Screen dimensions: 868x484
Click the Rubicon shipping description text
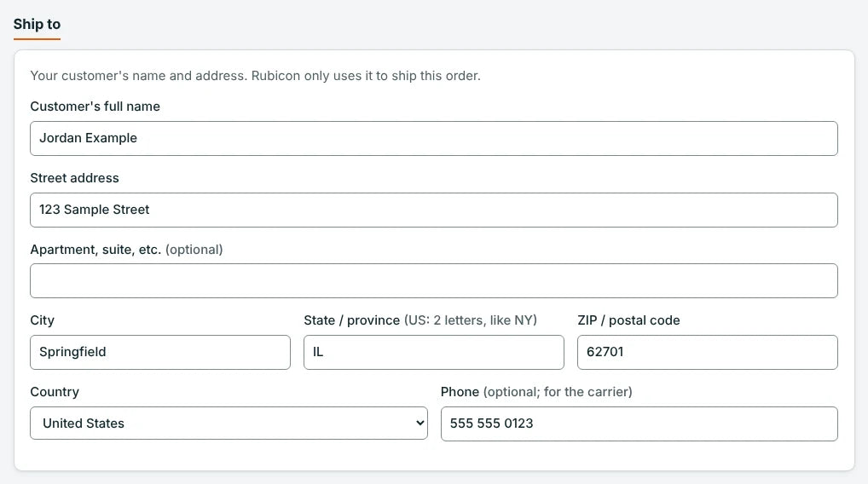pos(255,76)
